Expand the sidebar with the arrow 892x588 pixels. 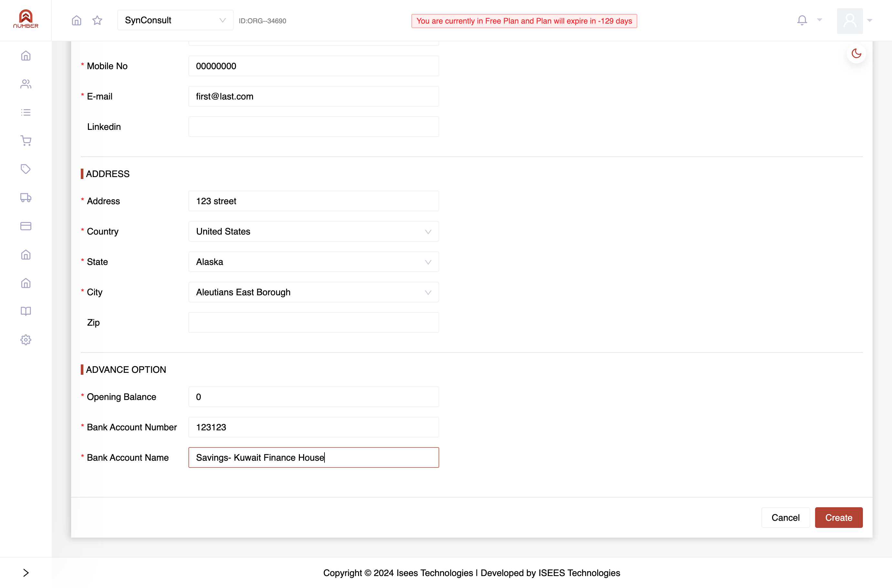click(26, 572)
